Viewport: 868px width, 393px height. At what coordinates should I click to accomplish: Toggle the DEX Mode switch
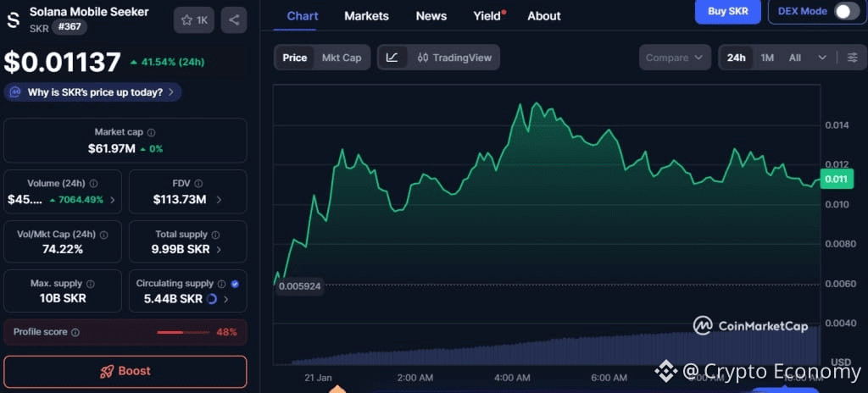847,11
